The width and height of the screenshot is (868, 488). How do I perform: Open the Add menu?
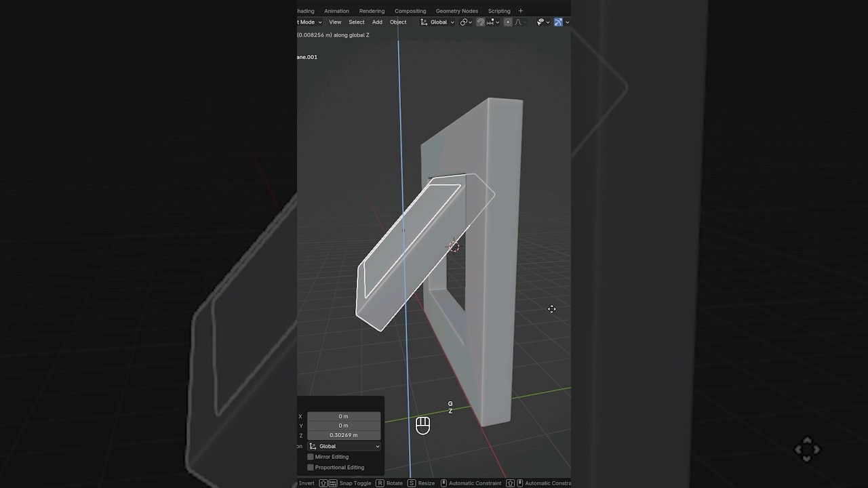click(x=377, y=22)
